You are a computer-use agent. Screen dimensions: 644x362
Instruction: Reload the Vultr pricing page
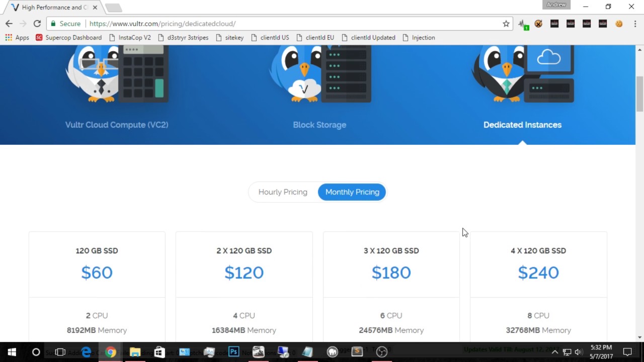pos(37,24)
